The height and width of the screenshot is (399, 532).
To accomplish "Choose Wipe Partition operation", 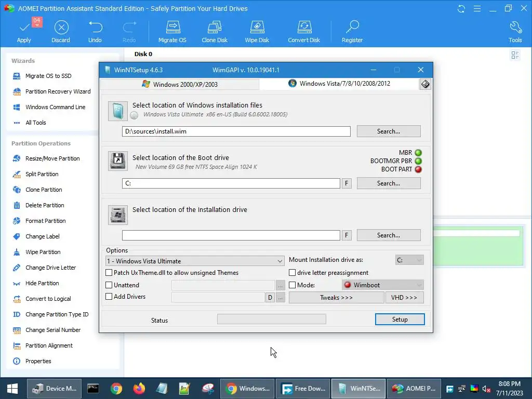I will pos(36,252).
